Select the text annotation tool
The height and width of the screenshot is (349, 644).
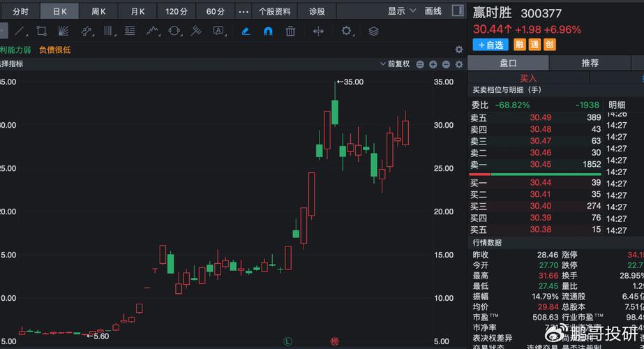218,31
